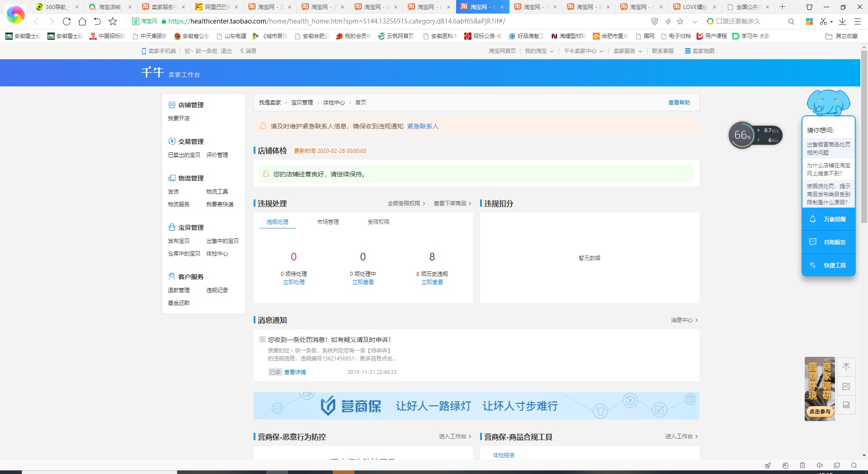Viewport: 868px width, 474px height.
Task: Click the scissors screenshot tool icon
Action: click(824, 21)
